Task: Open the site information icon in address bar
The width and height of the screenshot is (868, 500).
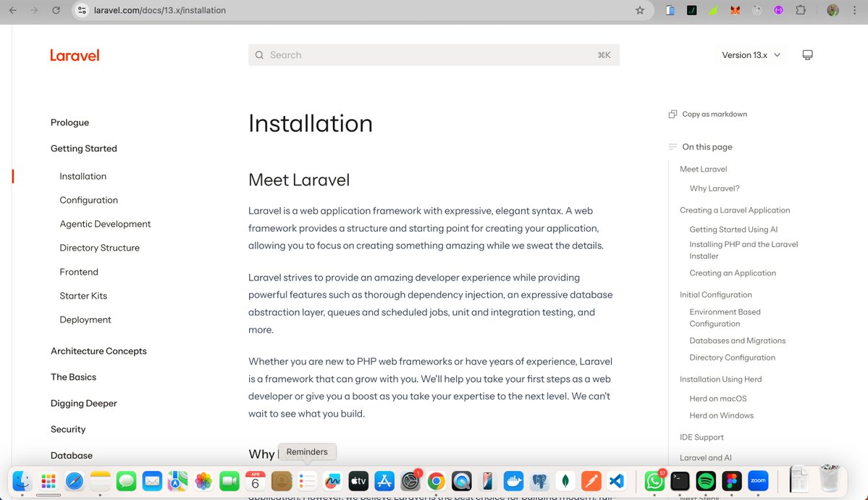Action: (82, 10)
